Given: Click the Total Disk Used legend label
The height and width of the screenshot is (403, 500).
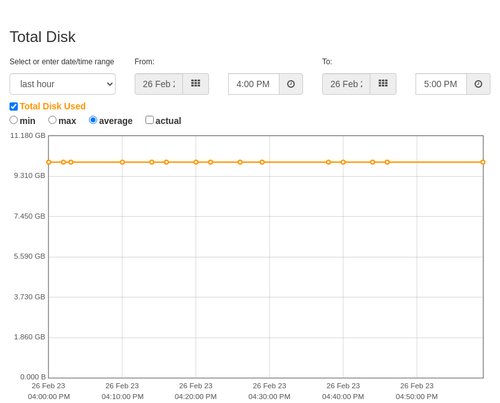Looking at the screenshot, I should click(x=53, y=106).
